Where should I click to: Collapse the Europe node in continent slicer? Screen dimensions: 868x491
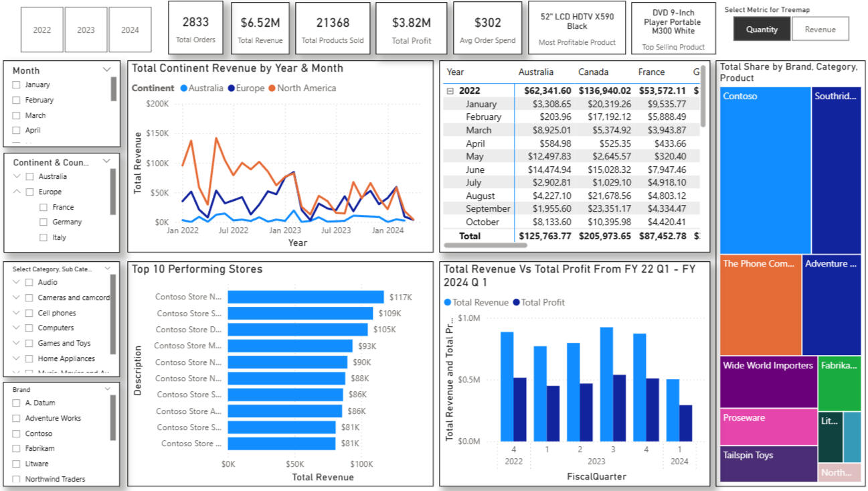click(16, 192)
